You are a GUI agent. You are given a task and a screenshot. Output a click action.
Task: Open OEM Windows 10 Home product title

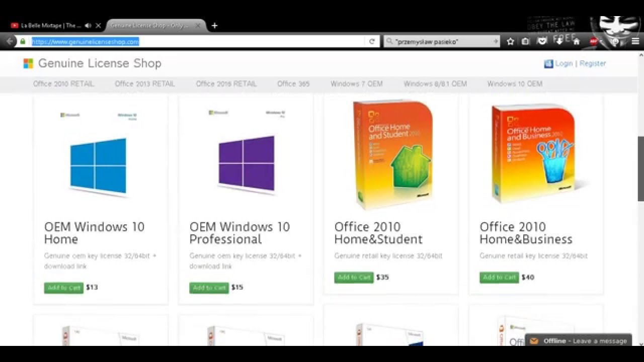[x=95, y=233]
